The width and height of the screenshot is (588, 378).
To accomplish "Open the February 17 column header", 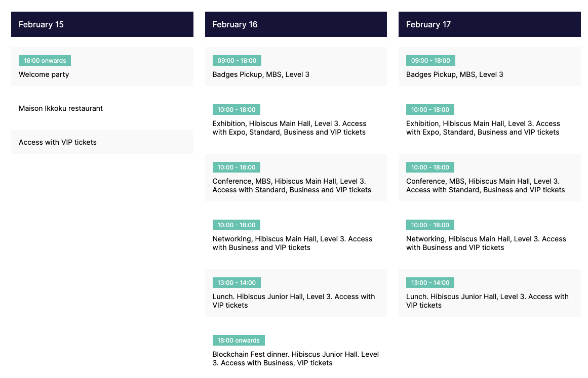I will pyautogui.click(x=489, y=24).
